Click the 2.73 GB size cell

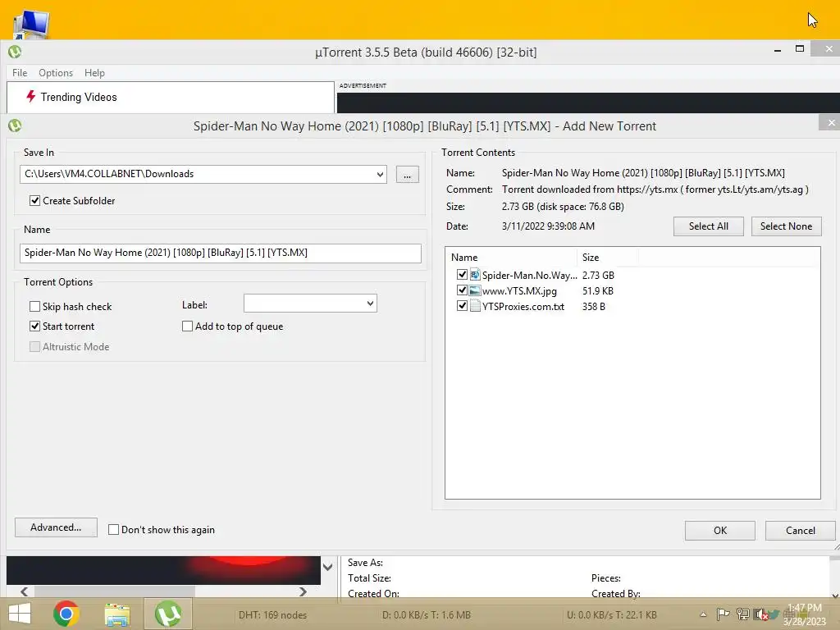tap(598, 276)
